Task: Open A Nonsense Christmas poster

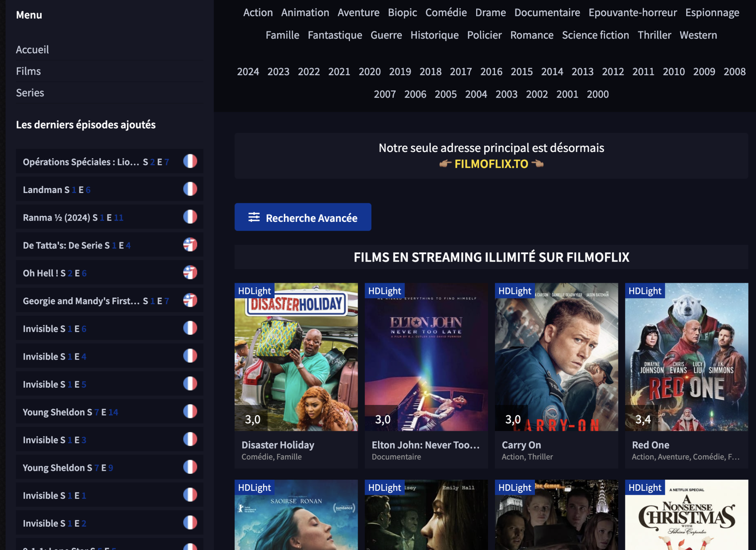Action: pos(687,515)
